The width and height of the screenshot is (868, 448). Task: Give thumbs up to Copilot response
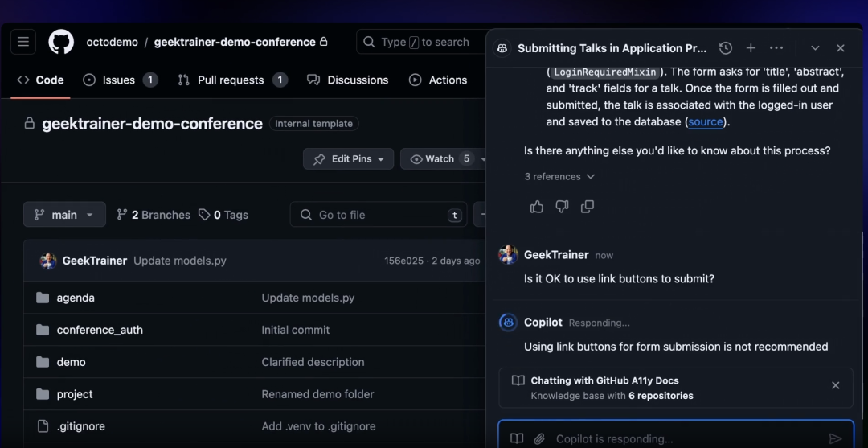click(x=537, y=207)
